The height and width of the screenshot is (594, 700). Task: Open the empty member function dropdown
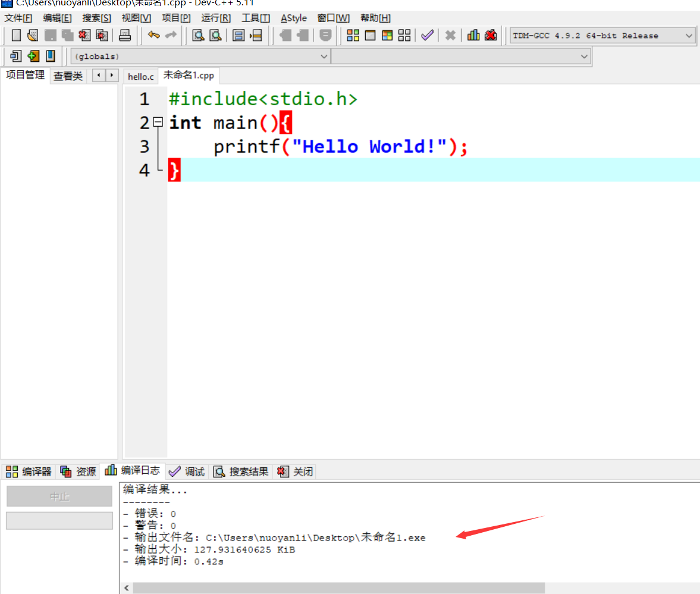(x=461, y=56)
